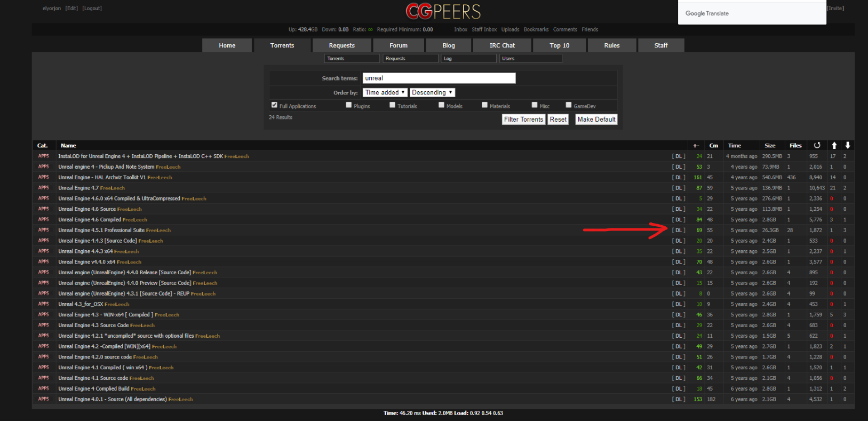Screen dimensions: 868x421
Task: Open the Staff Inbox link
Action: tap(484, 29)
